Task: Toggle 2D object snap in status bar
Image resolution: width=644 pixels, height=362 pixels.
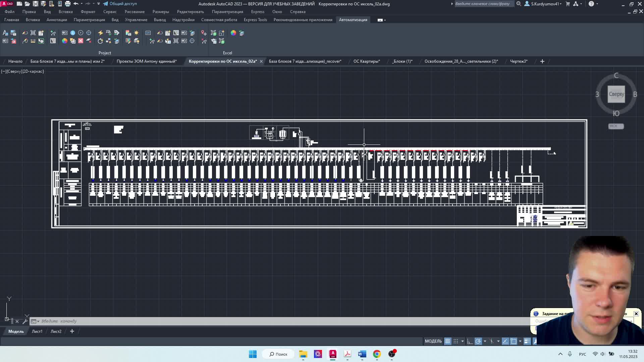Action: [514, 341]
